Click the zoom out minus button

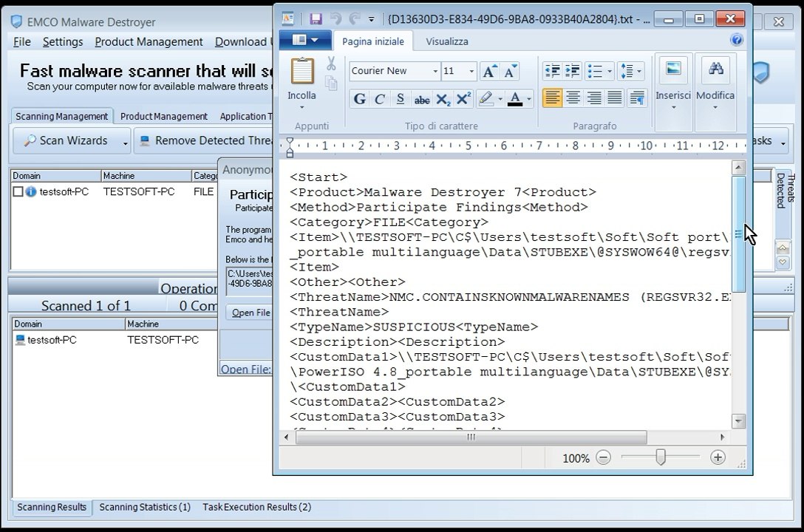[604, 457]
